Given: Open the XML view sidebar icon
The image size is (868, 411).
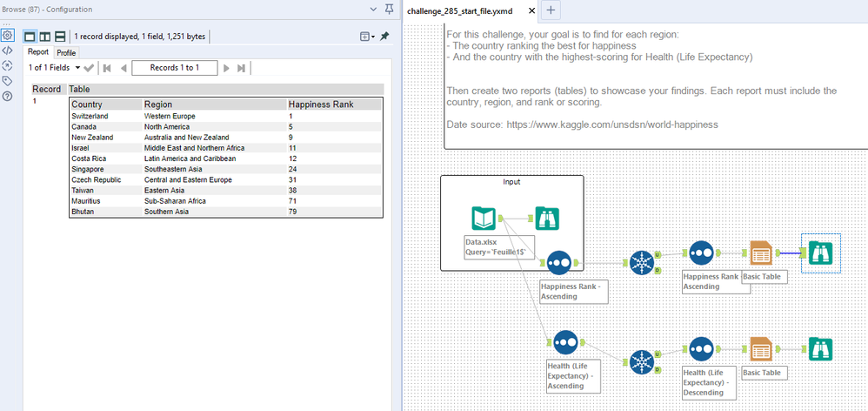Looking at the screenshot, I should click(7, 51).
